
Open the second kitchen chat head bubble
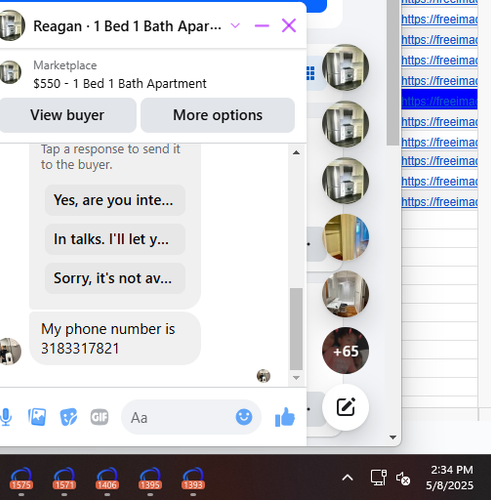pos(345,124)
